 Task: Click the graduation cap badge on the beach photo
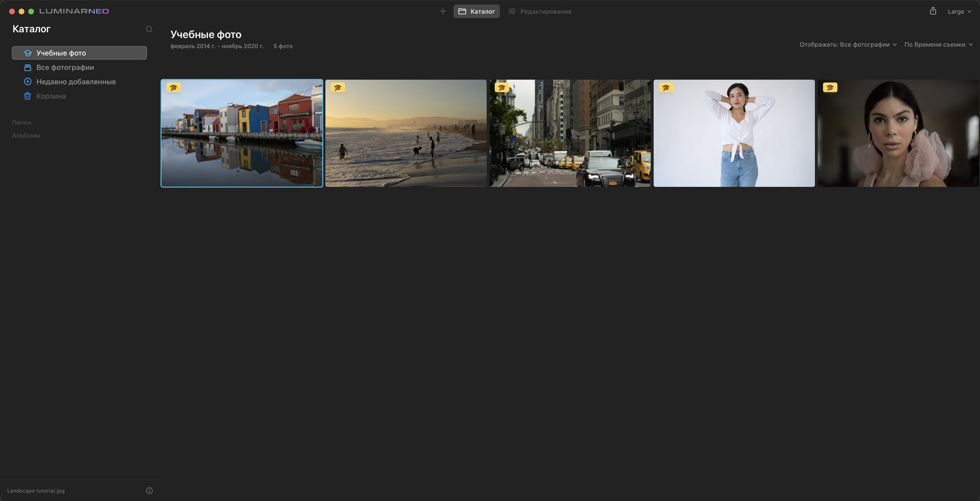(x=338, y=87)
